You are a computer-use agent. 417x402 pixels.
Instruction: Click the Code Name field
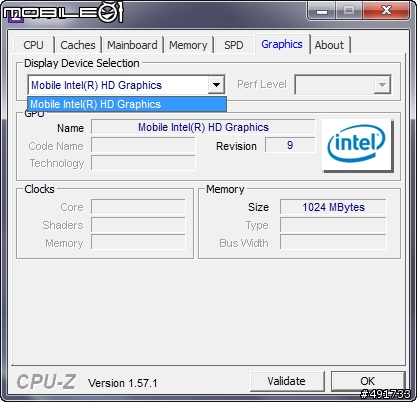click(143, 146)
